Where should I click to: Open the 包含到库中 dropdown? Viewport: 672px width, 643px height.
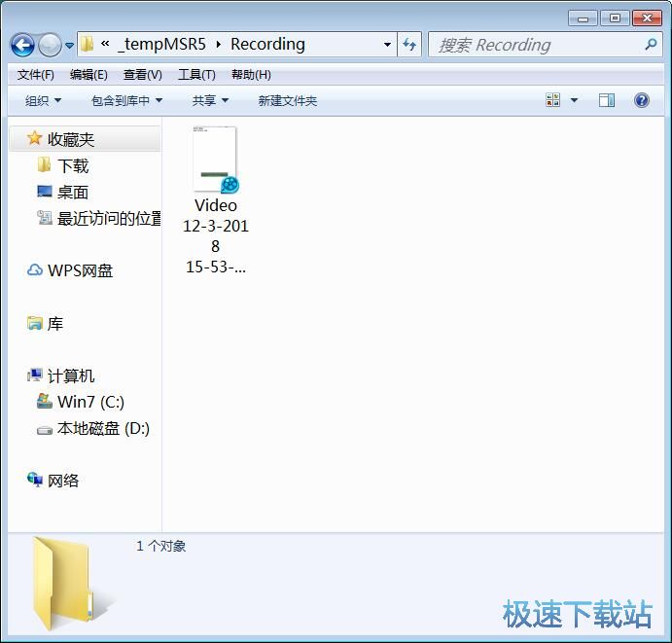[126, 101]
